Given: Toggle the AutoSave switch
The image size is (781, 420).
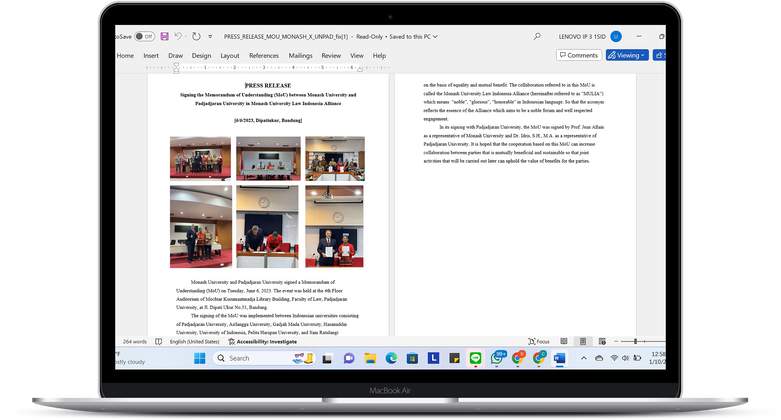Looking at the screenshot, I should pyautogui.click(x=145, y=36).
